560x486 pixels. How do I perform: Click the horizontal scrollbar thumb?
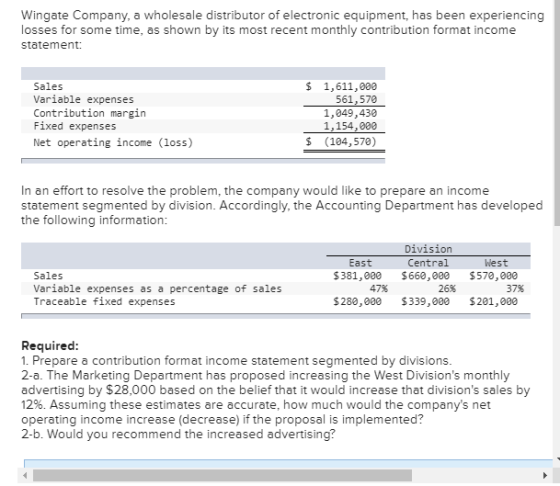tap(222, 475)
